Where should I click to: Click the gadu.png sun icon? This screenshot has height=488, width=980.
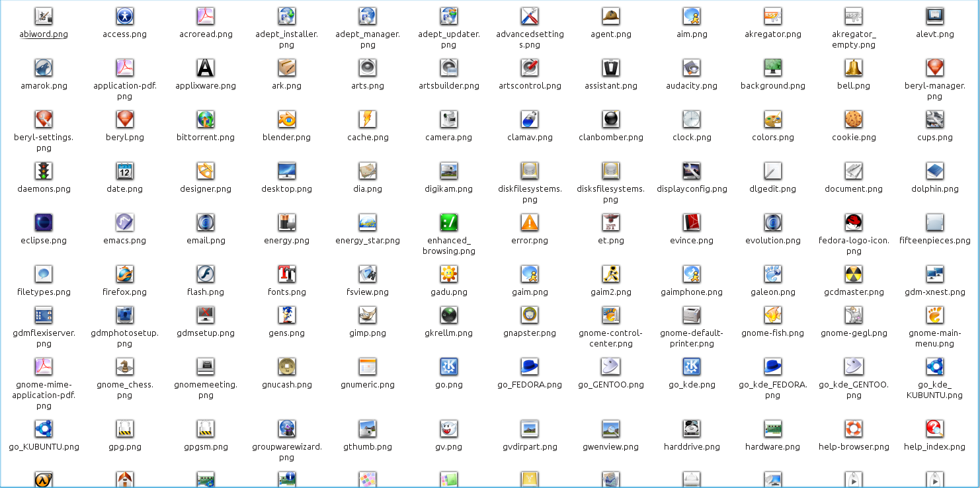coord(449,274)
